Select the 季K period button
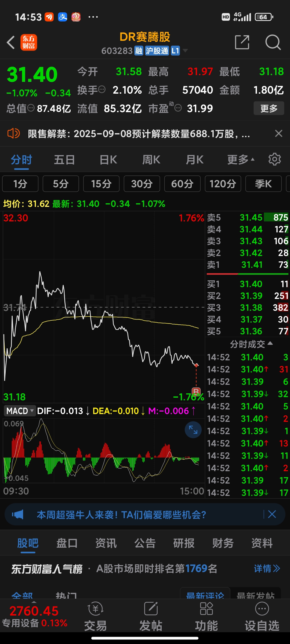290x644 pixels. click(263, 184)
